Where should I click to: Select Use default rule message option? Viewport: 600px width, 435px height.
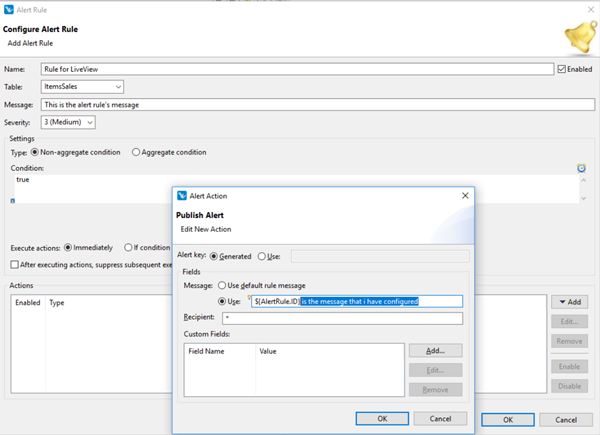click(x=223, y=285)
